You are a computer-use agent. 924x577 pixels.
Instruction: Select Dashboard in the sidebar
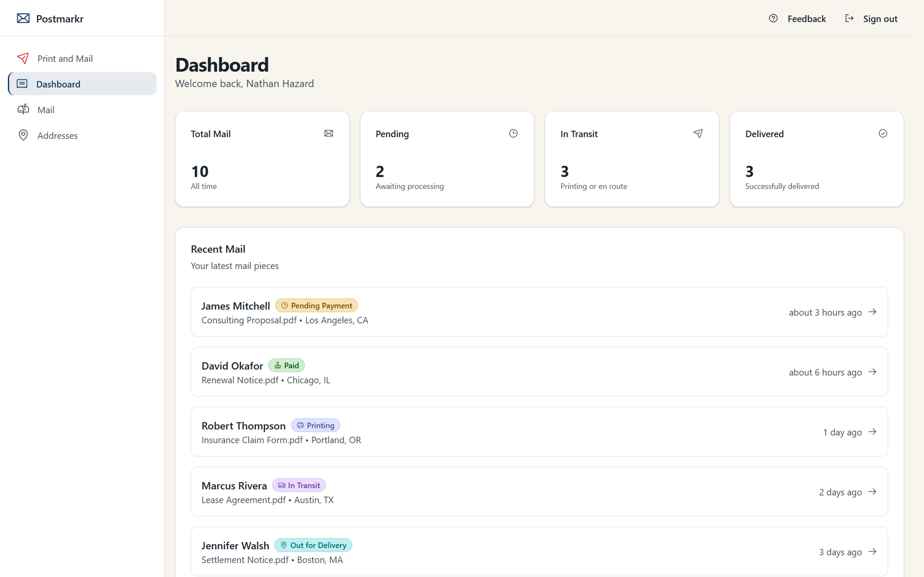click(58, 84)
